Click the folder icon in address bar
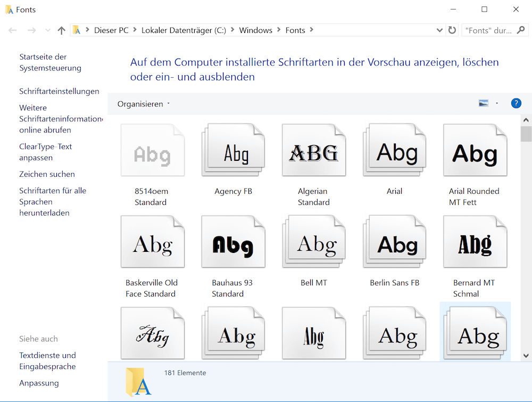 [x=77, y=30]
